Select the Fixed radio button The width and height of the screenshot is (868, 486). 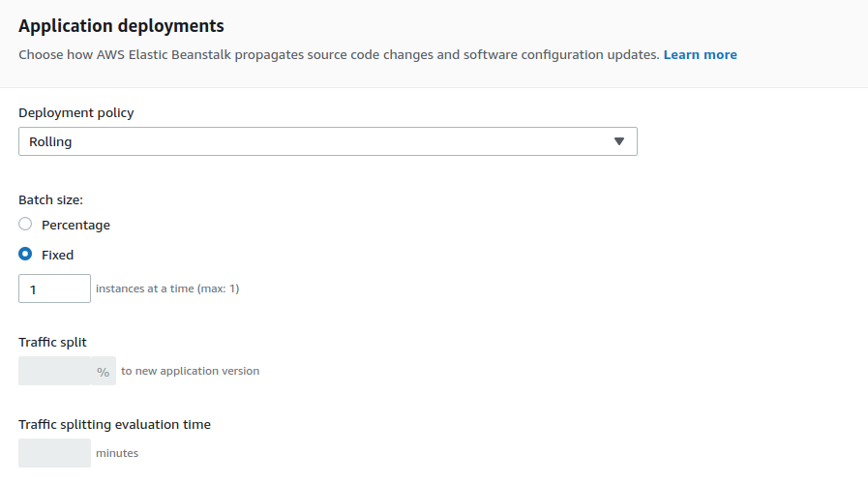(25, 254)
